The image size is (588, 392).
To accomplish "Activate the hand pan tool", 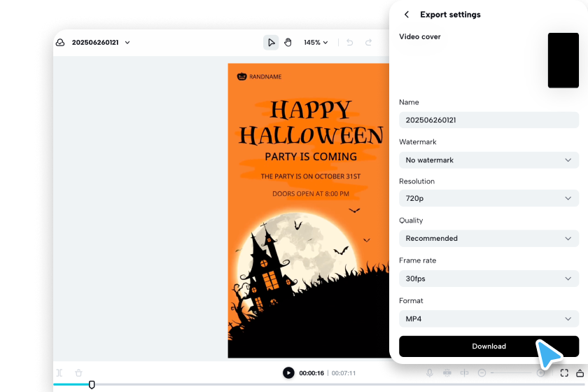I will (288, 43).
